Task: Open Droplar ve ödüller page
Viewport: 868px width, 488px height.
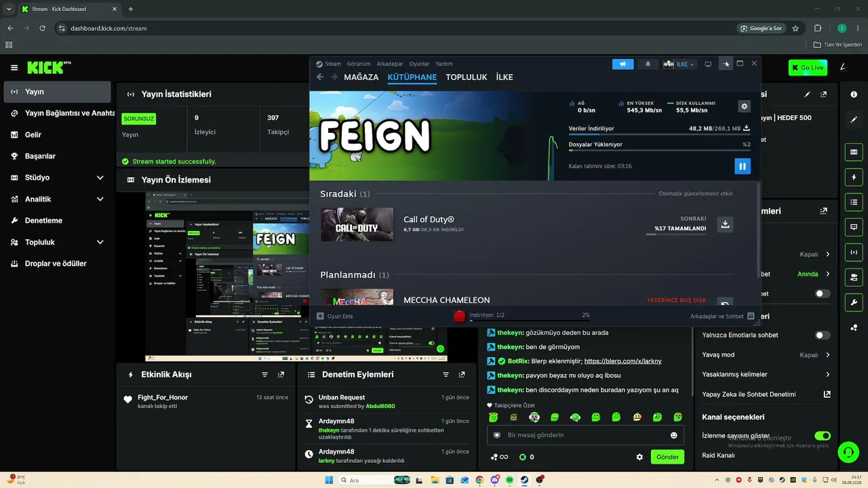Action: coord(57,264)
